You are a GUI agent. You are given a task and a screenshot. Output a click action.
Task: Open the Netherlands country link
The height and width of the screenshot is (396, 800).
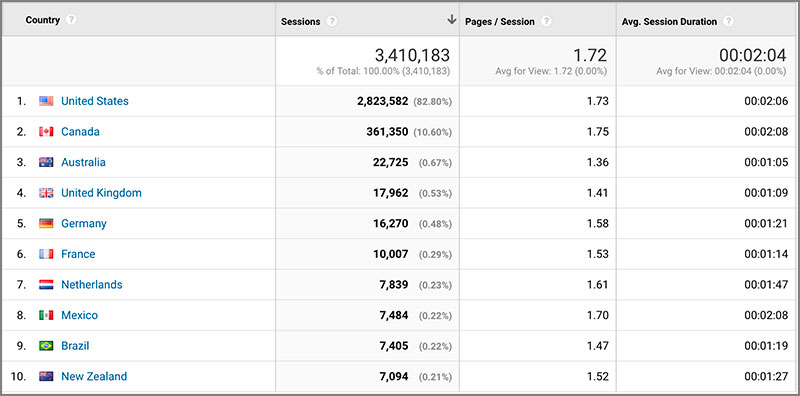click(92, 285)
